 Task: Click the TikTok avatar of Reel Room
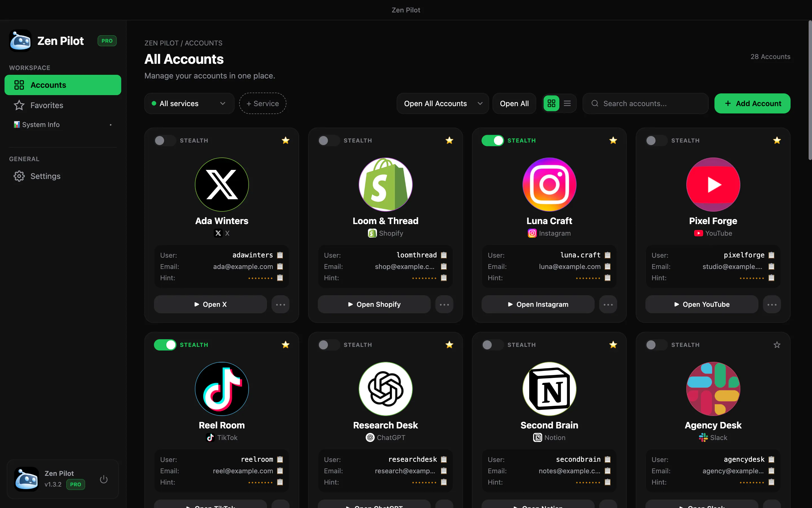[222, 389]
